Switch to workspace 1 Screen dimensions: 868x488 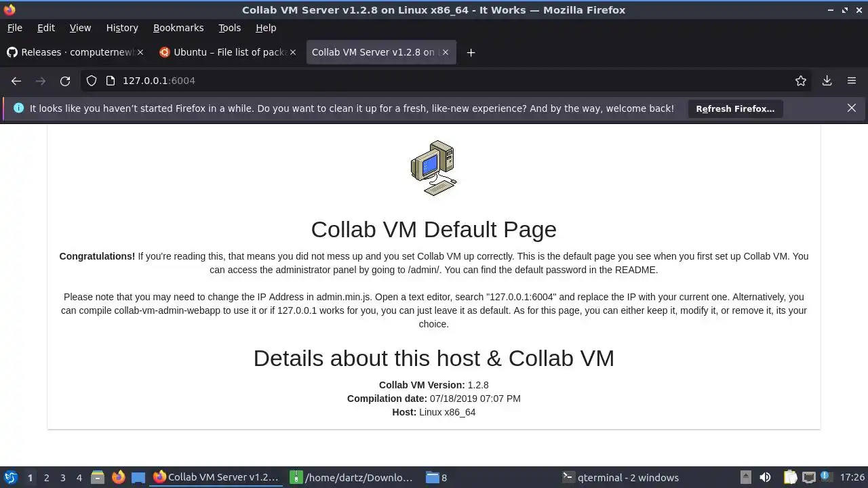point(30,478)
